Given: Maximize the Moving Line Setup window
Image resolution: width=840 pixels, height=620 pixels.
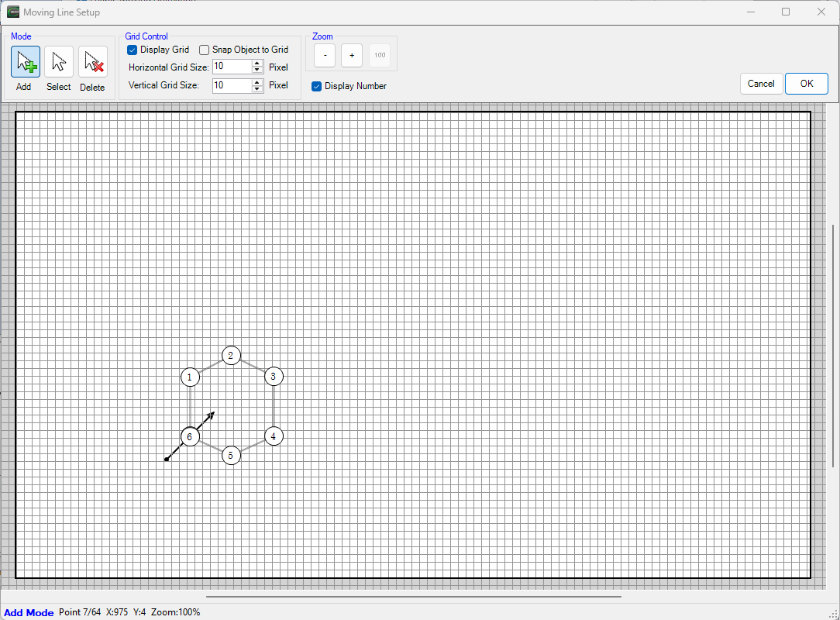Looking at the screenshot, I should point(786,12).
